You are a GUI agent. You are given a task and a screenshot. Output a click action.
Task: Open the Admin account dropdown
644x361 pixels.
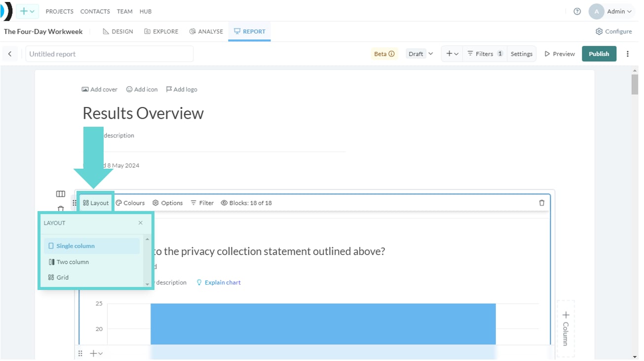coord(612,11)
